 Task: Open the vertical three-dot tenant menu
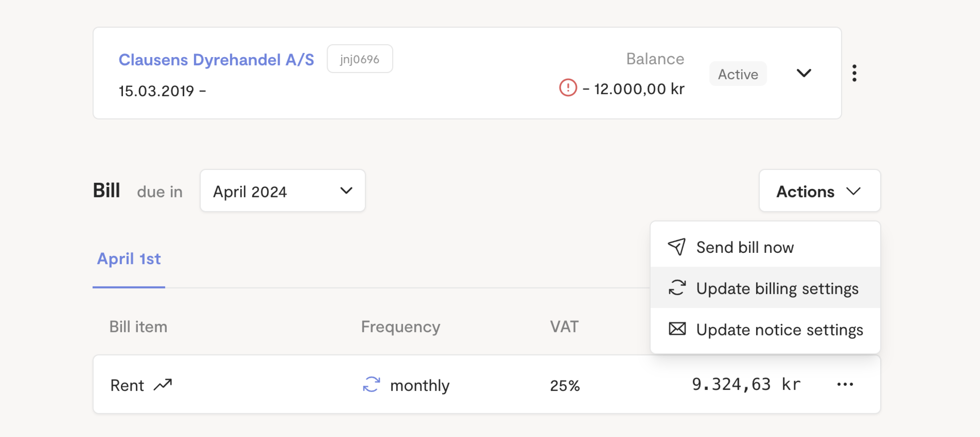(x=854, y=73)
